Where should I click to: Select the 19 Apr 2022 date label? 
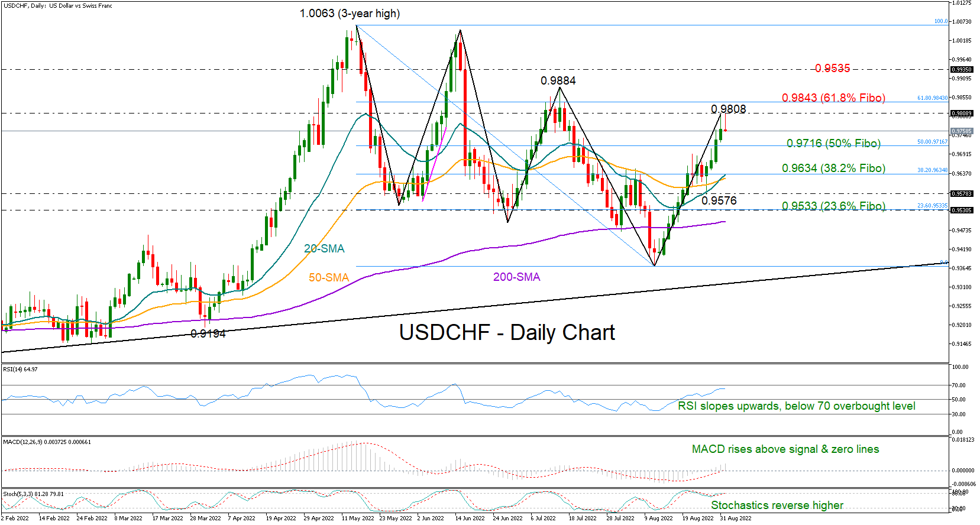pyautogui.click(x=281, y=518)
